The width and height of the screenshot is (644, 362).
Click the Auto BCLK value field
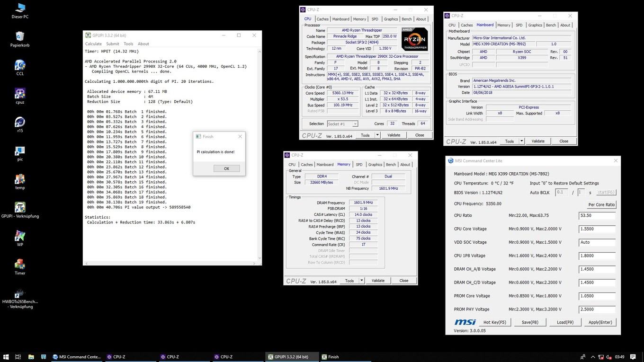click(562, 193)
